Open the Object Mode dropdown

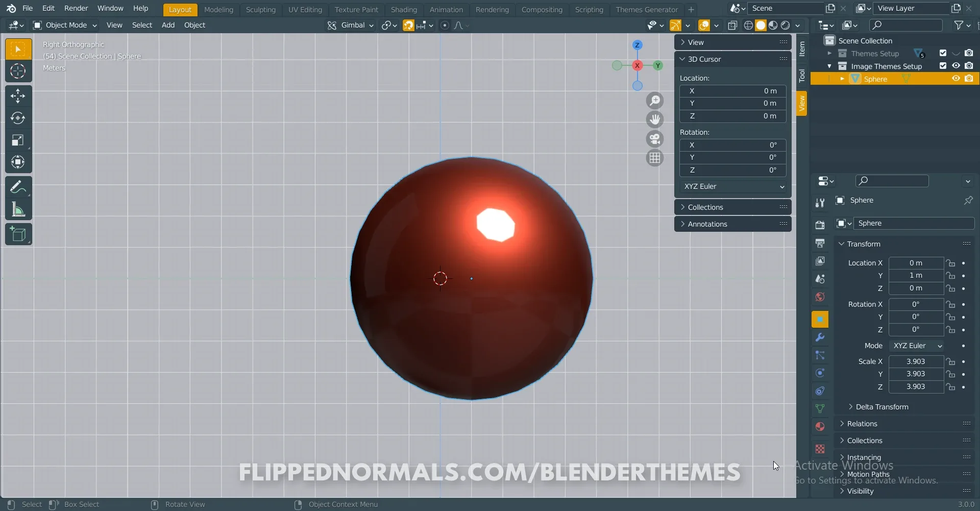[64, 25]
